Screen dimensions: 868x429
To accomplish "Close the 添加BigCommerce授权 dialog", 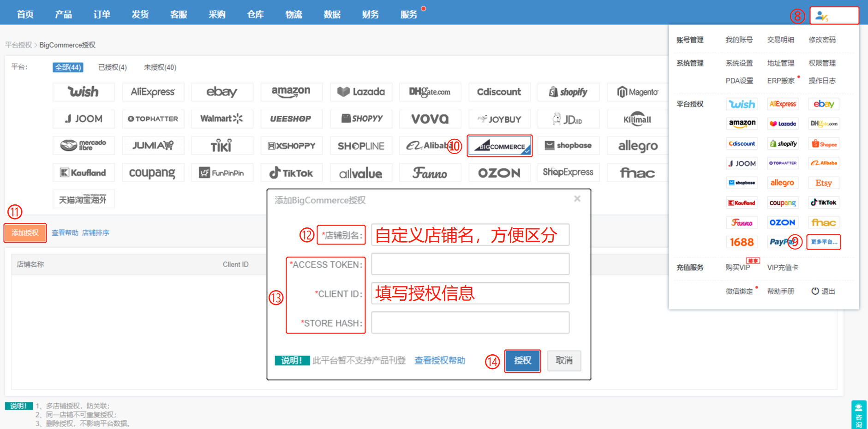I will pyautogui.click(x=577, y=199).
